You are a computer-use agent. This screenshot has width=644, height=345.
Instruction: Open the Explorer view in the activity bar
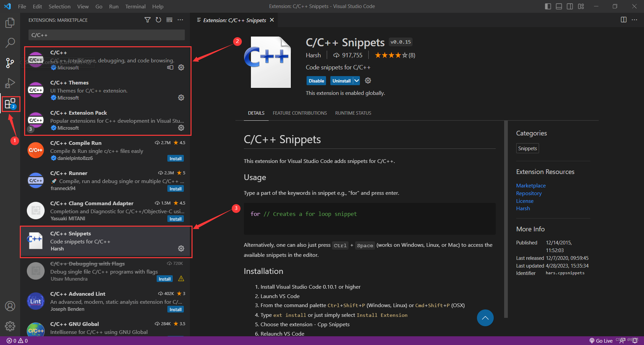pos(10,22)
